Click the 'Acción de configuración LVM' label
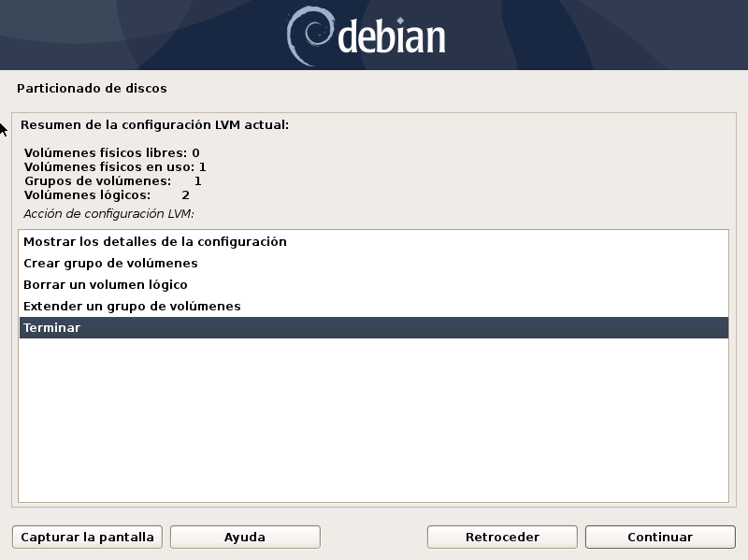Screen dimensions: 748x560 108,213
